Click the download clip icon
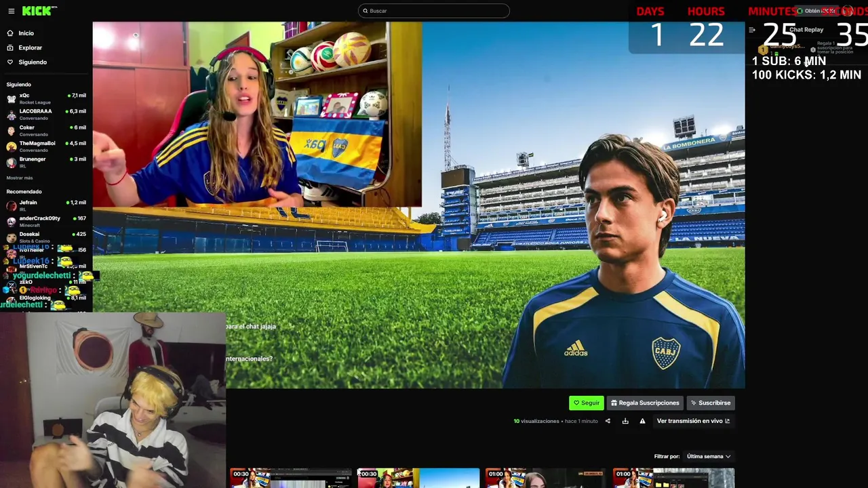Image resolution: width=868 pixels, height=488 pixels. pos(625,421)
